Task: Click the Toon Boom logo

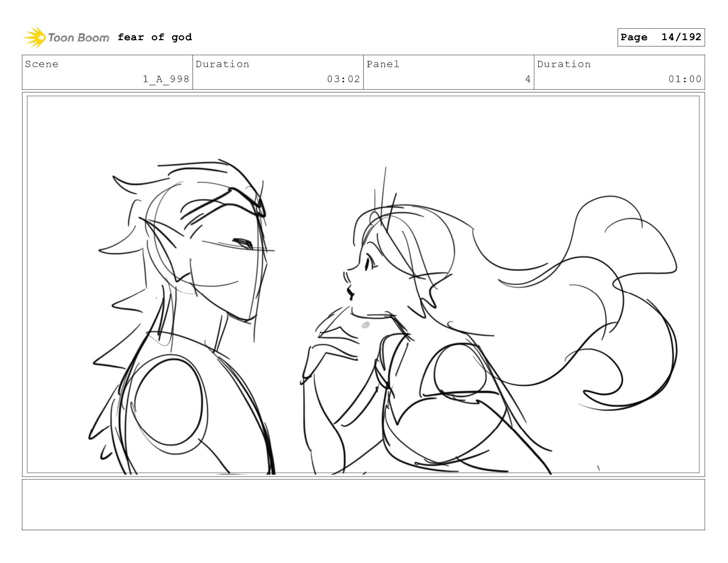Action: pos(66,38)
